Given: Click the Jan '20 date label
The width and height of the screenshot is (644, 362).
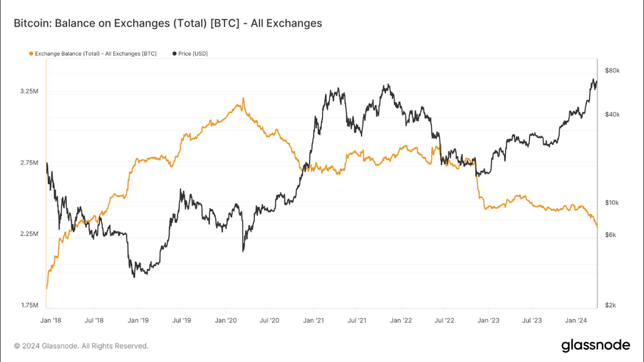Looking at the screenshot, I should point(225,320).
